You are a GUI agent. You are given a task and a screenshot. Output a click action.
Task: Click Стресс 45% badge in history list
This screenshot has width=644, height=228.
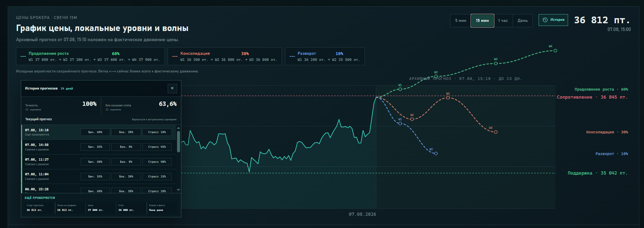click(x=157, y=147)
